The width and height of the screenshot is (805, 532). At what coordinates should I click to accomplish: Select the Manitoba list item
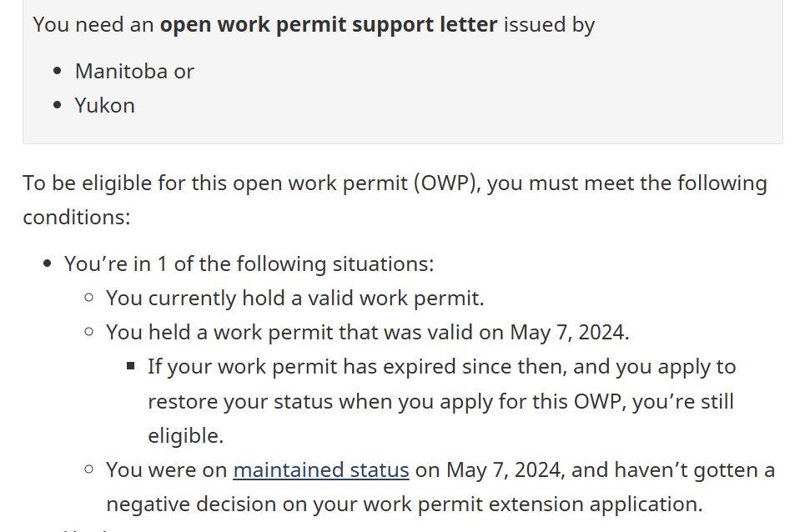[121, 72]
